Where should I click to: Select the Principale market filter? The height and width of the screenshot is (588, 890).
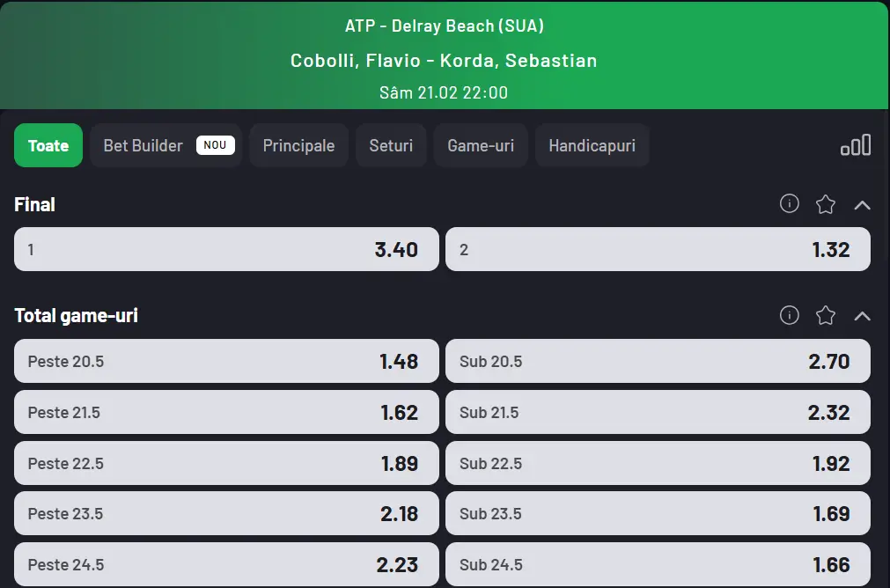tap(298, 144)
